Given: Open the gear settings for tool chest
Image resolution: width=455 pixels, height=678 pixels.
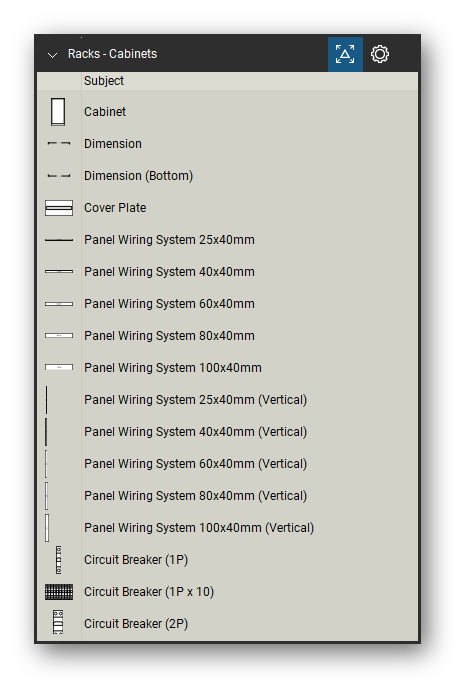Looking at the screenshot, I should point(380,54).
